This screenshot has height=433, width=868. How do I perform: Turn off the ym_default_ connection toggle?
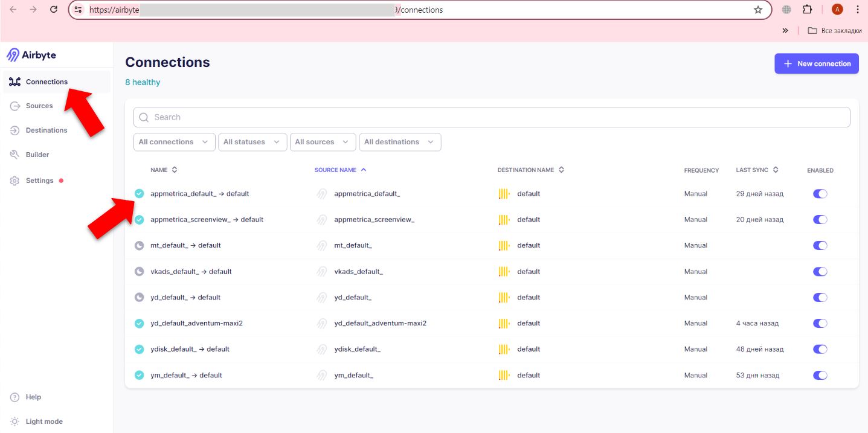tap(820, 376)
